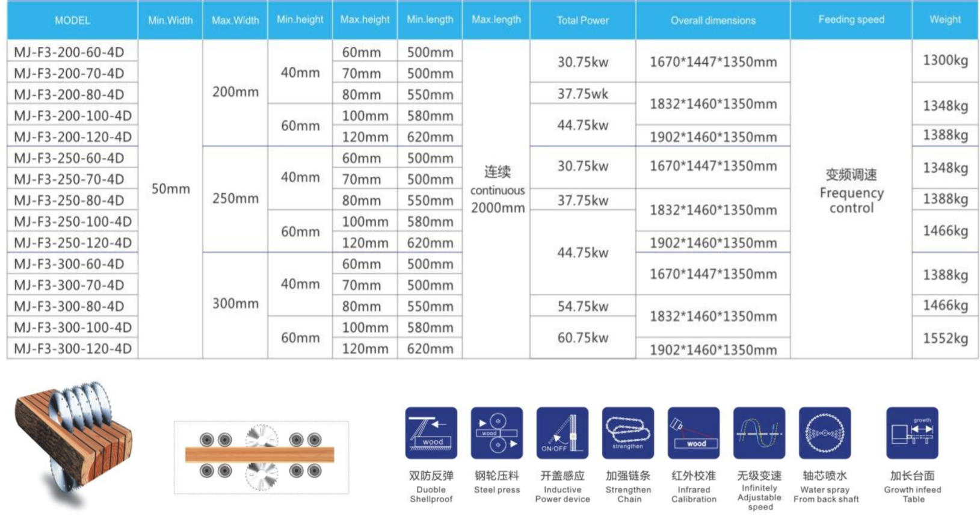Click the Weight column header
Screen dimensions: 980x519
point(945,20)
